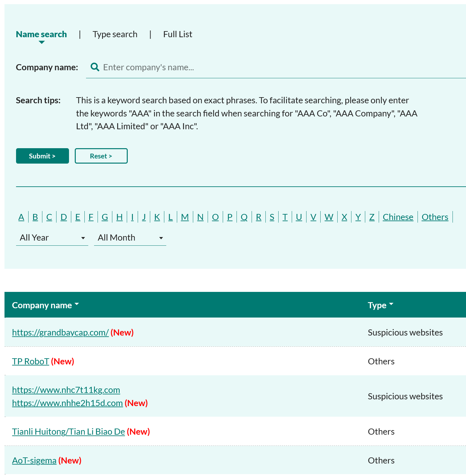Open the nhc7t11kg.com entry link
This screenshot has height=476, width=466.
[x=66, y=390]
